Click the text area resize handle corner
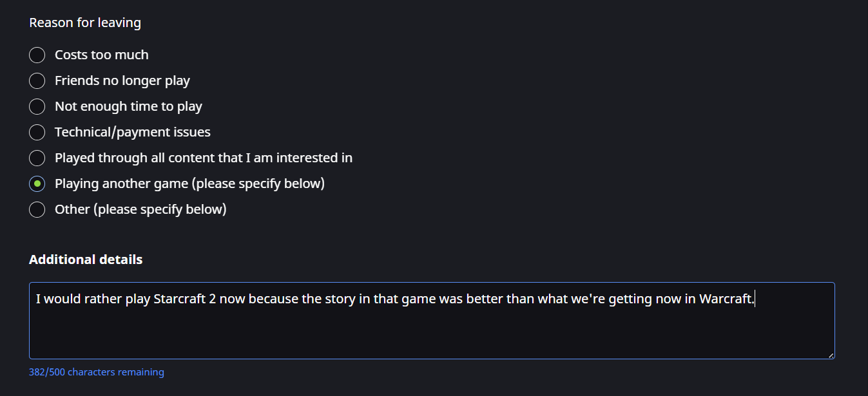 coord(831,355)
